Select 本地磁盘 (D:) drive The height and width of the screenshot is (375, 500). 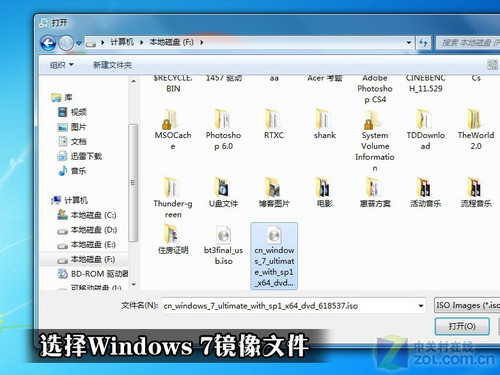point(87,230)
